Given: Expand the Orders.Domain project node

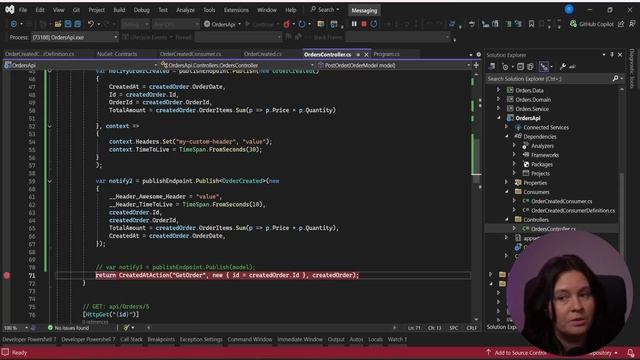Looking at the screenshot, I should (x=498, y=99).
